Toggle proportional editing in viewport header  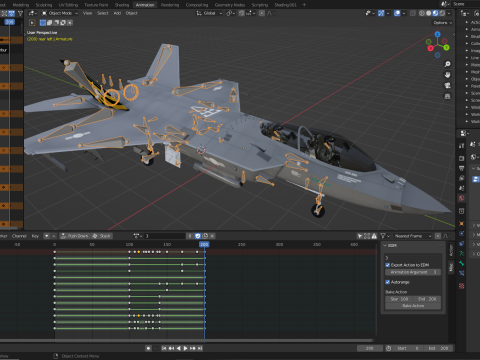pos(262,13)
